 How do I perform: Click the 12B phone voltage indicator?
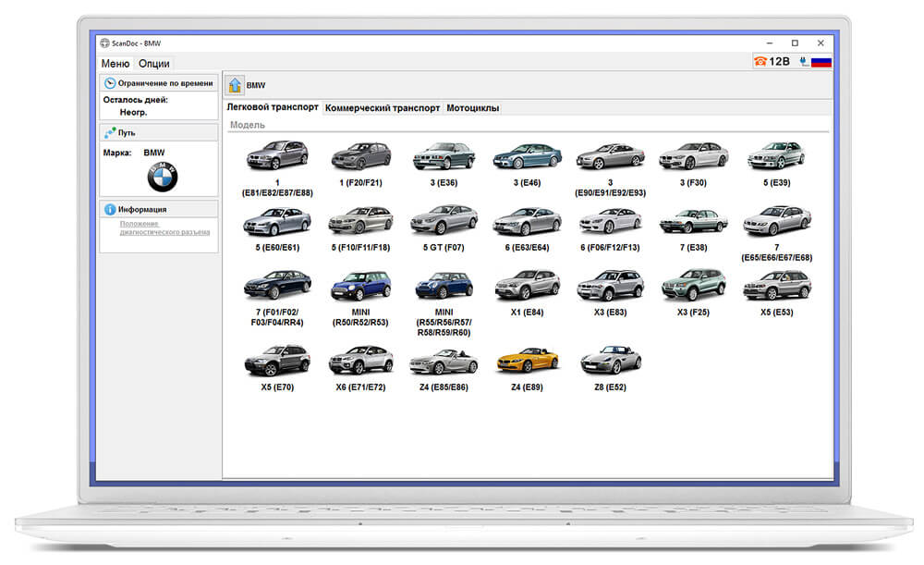point(772,61)
